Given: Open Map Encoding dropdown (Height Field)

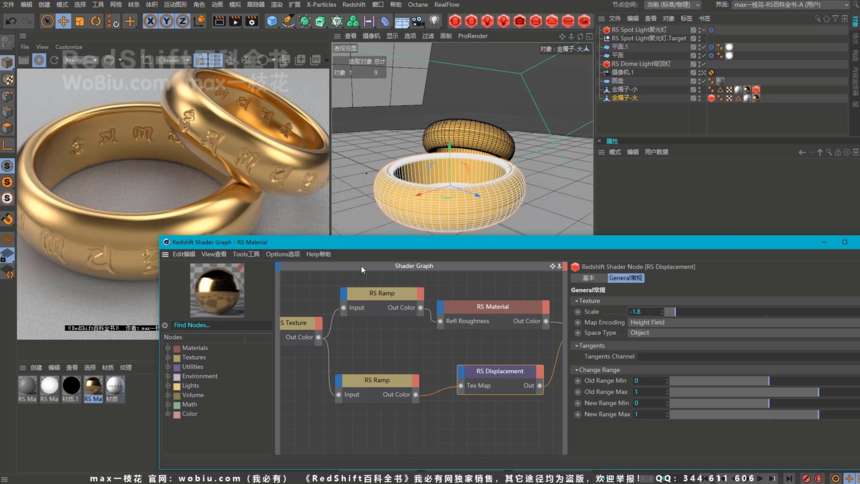Looking at the screenshot, I should pos(743,322).
